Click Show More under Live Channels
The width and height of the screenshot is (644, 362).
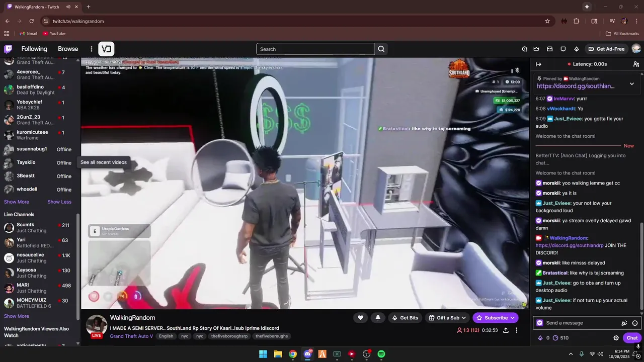tap(17, 316)
